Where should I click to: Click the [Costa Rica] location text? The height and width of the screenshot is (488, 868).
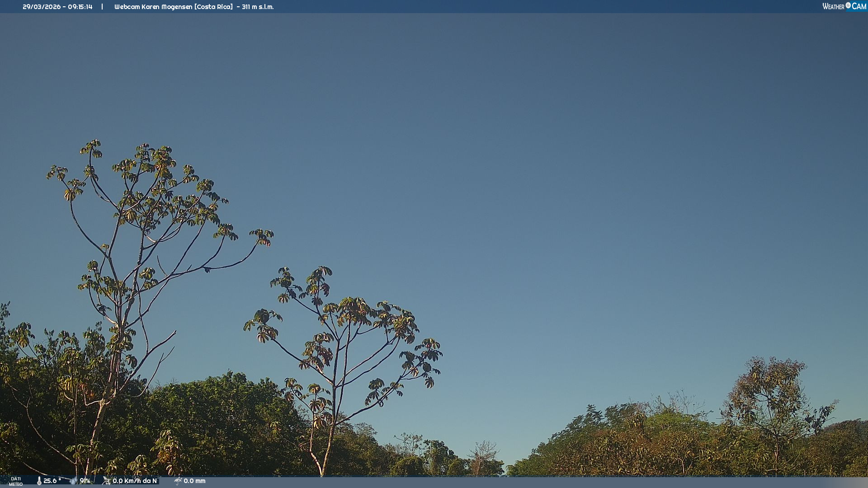[x=213, y=7]
